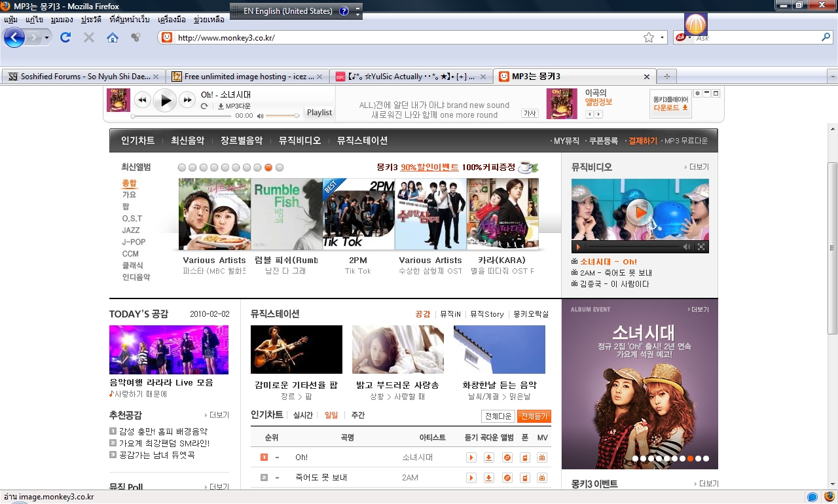
Task: Open the player Playlist
Action: 319,113
